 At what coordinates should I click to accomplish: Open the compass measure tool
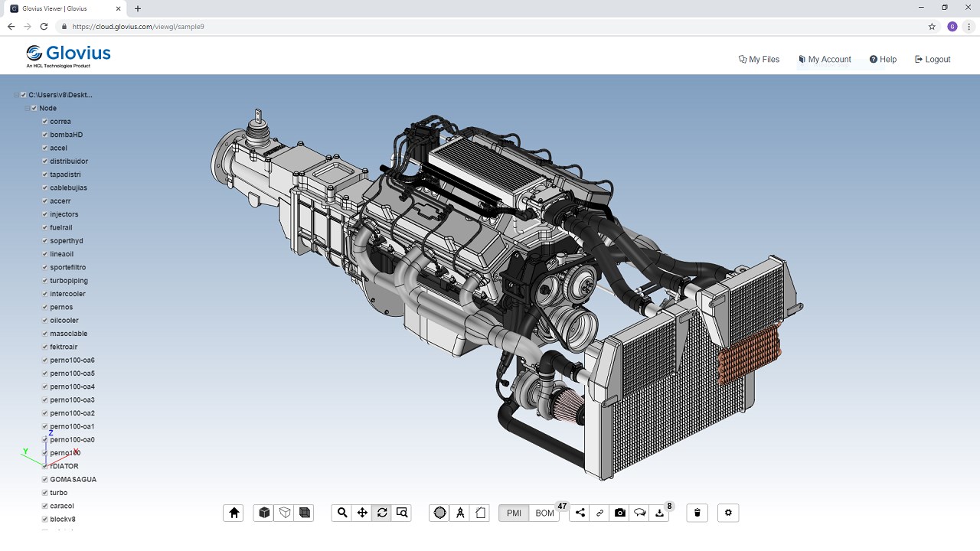pos(460,513)
